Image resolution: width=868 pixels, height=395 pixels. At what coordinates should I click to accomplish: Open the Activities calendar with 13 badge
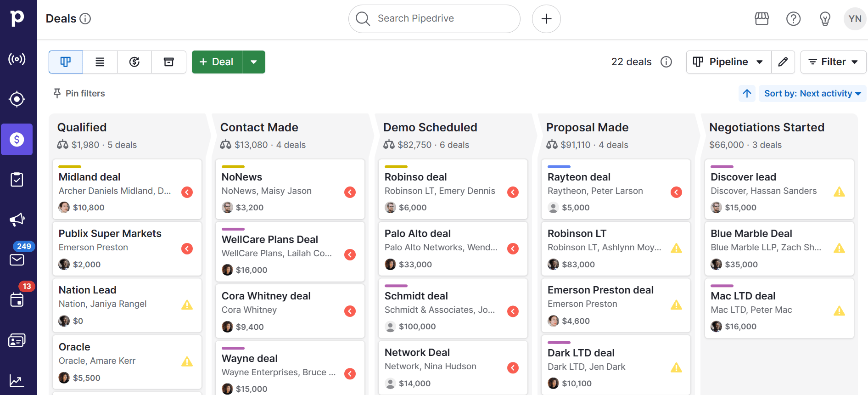tap(17, 300)
